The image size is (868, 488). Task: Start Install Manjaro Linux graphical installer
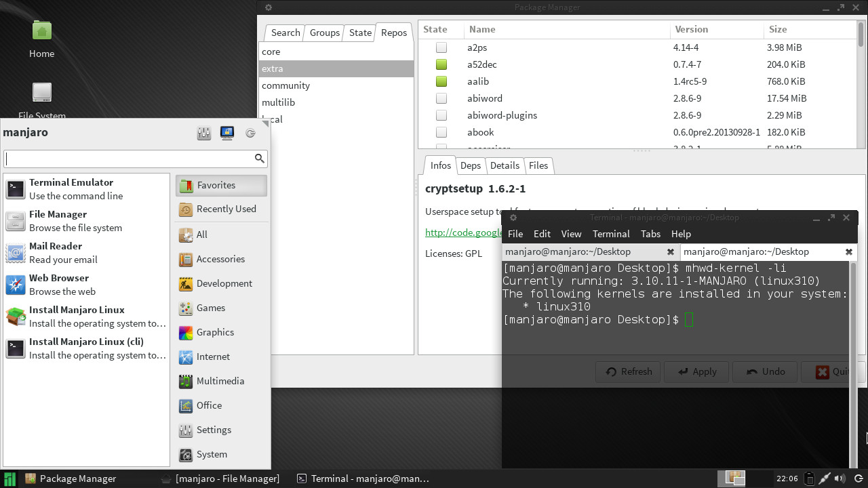(86, 317)
